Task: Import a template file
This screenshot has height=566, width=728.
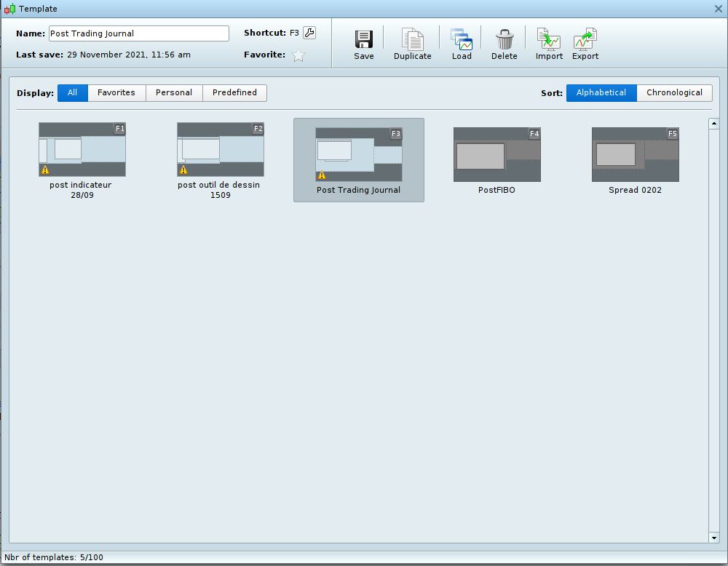Action: 549,44
